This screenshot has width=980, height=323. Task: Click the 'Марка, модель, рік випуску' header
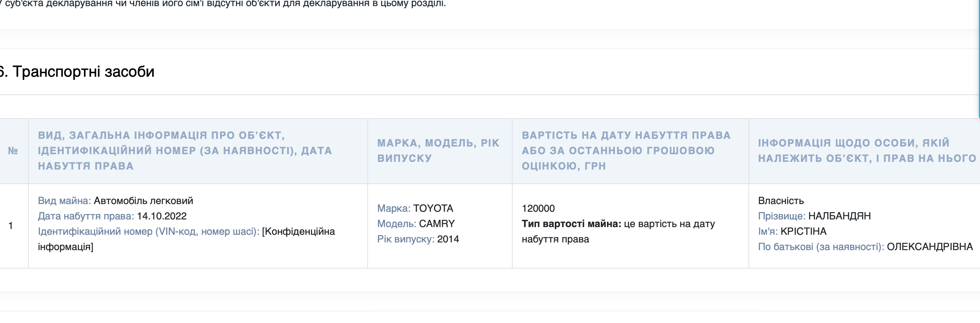coord(438,151)
